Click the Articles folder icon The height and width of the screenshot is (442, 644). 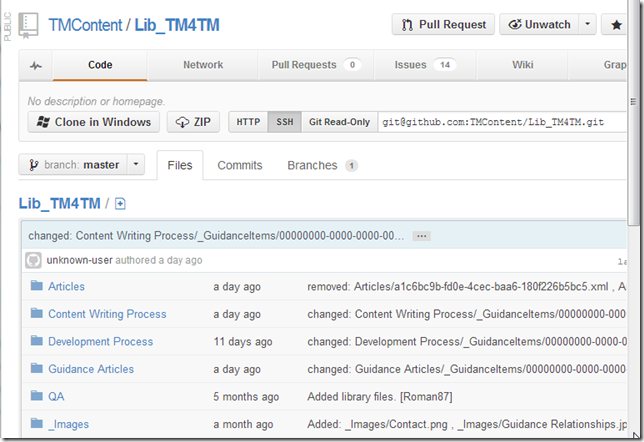37,286
